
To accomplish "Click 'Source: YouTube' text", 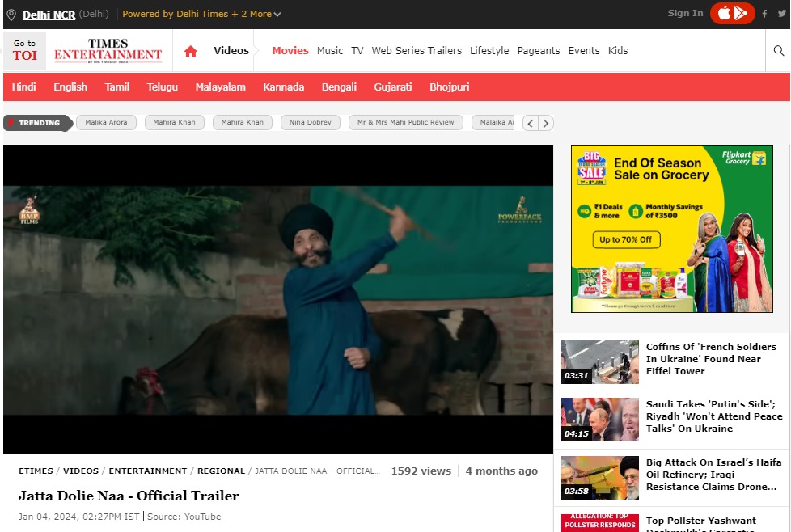I will tap(184, 517).
